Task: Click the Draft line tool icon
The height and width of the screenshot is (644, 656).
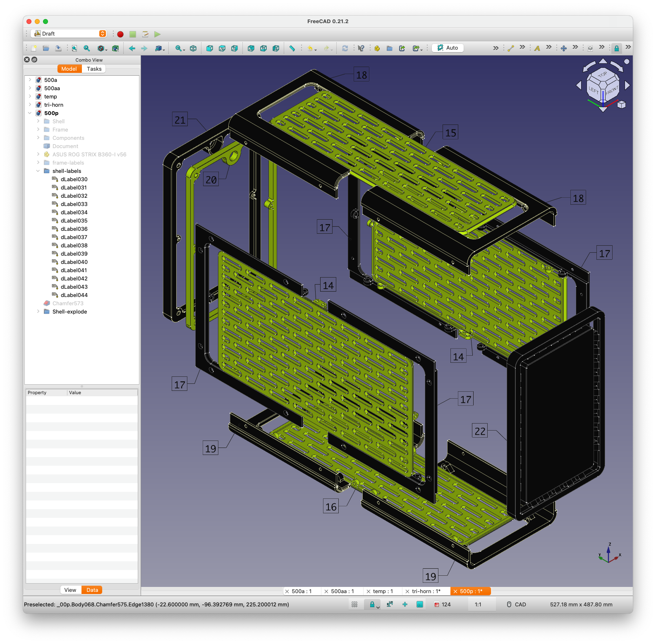Action: (511, 48)
